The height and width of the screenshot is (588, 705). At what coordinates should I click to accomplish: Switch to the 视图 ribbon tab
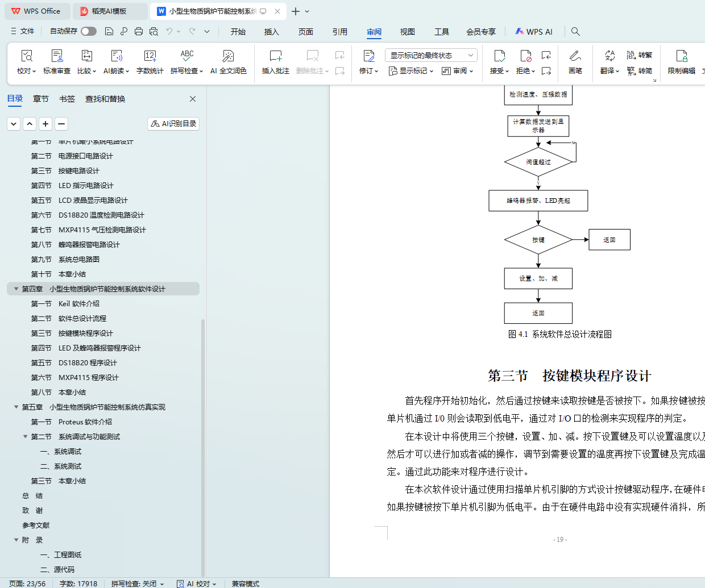(x=407, y=32)
